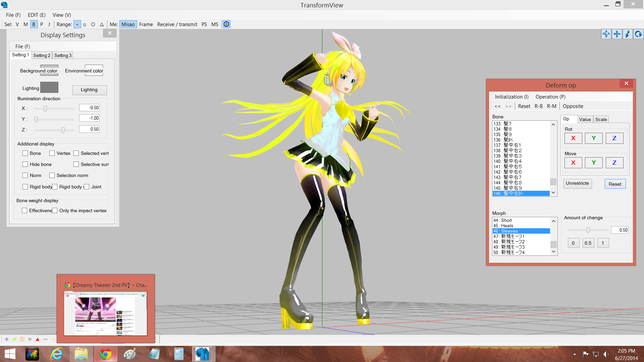Switch to the Scale tab
This screenshot has width=644, height=362.
tap(601, 119)
